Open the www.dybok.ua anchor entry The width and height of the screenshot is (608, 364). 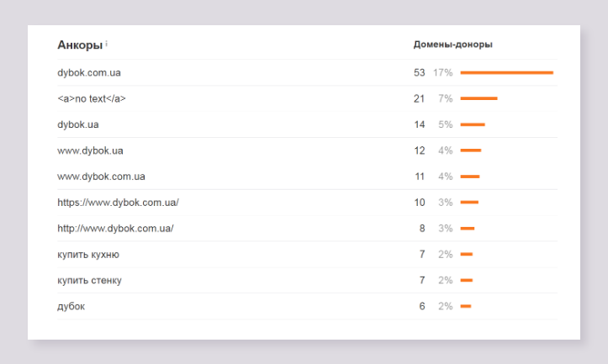coord(90,150)
